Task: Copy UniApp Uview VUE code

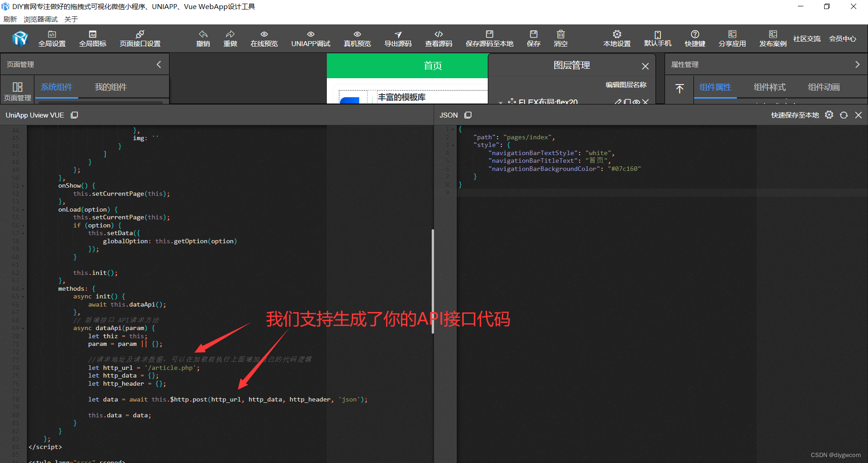Action: (x=75, y=115)
